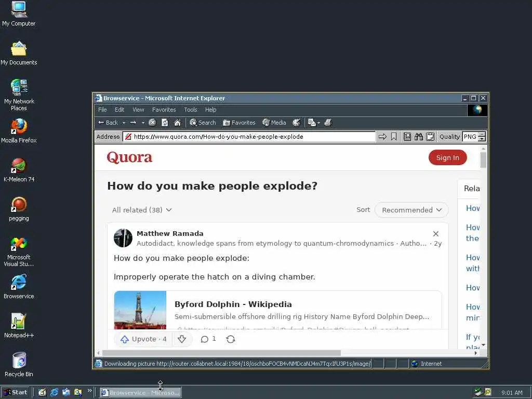Click the History icon in toolbar
This screenshot has height=399, width=532.
tap(297, 123)
